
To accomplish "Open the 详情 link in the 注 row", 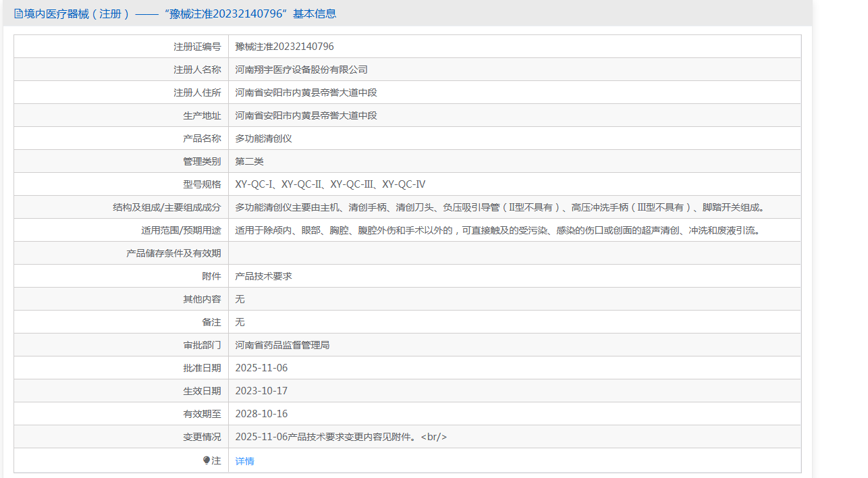I will pyautogui.click(x=244, y=461).
